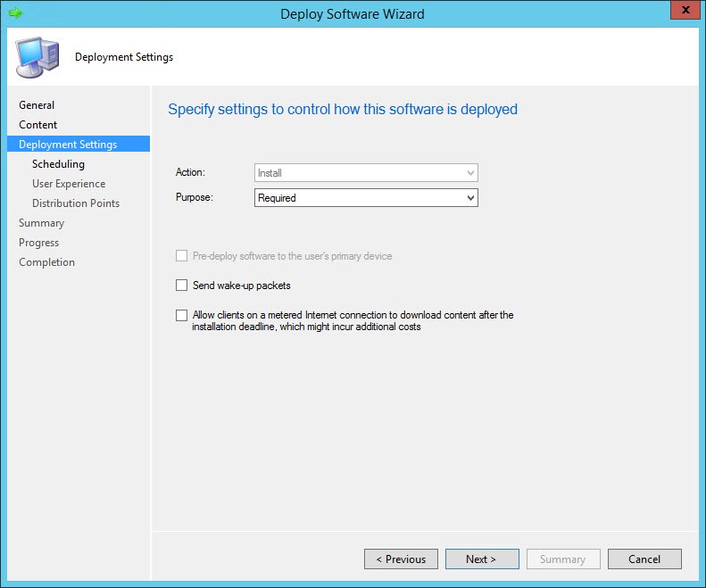Close the Deploy Software Wizard window

click(685, 12)
